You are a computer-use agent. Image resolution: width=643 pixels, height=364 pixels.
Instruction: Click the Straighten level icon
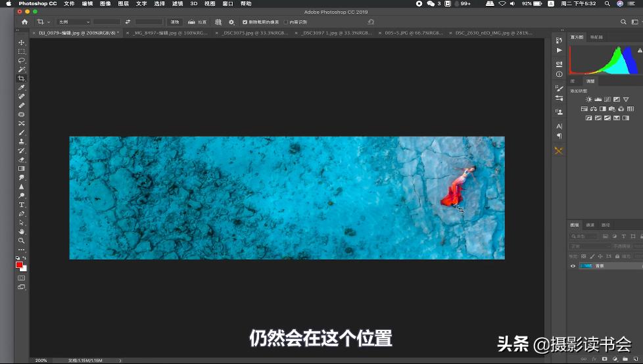coord(191,22)
